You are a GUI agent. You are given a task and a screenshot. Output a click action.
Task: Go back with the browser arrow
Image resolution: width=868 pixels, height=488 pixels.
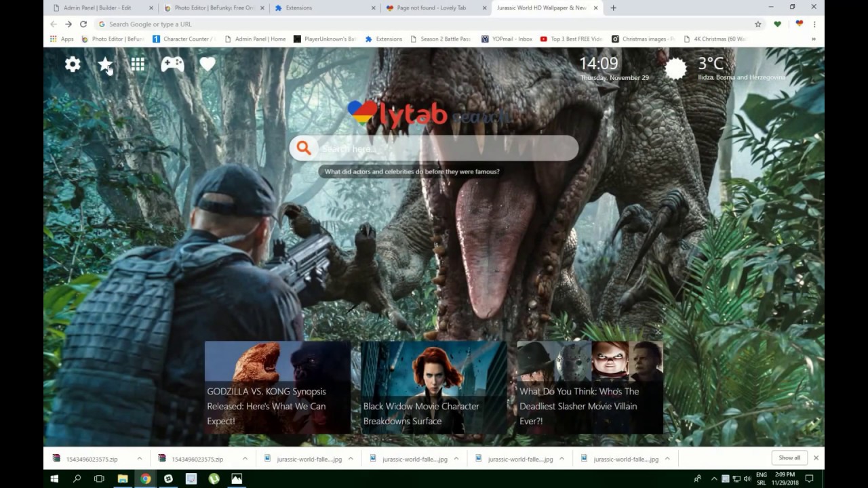click(54, 24)
